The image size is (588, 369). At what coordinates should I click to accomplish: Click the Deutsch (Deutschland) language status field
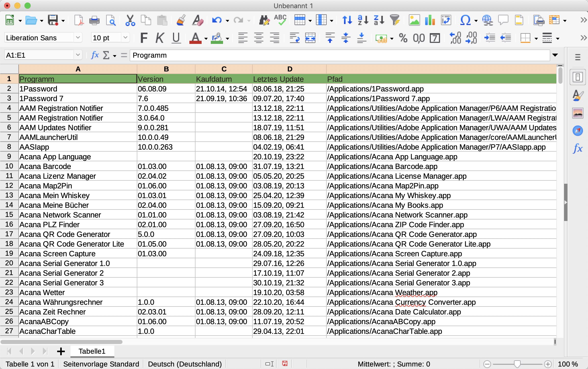(185, 364)
